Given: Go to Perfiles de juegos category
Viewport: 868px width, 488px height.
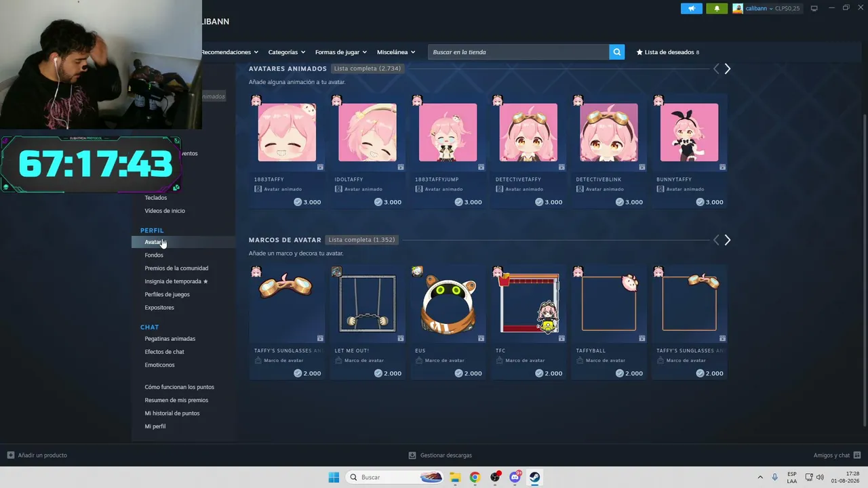Looking at the screenshot, I should [167, 295].
